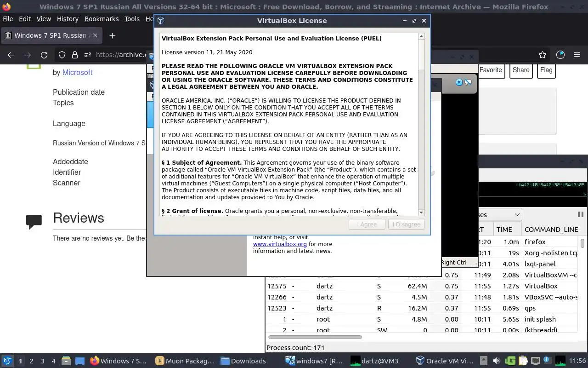Open volume speaker icon in system tray
This screenshot has height=368, width=588.
[x=497, y=361]
